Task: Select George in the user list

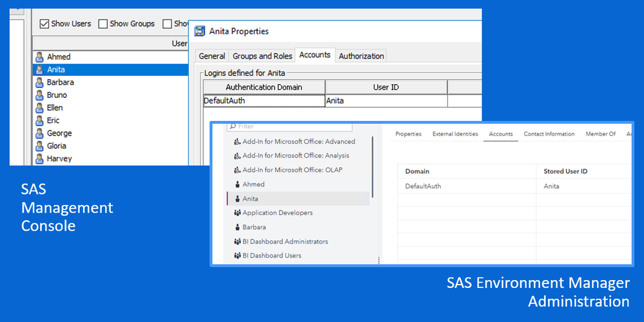Action: point(59,133)
